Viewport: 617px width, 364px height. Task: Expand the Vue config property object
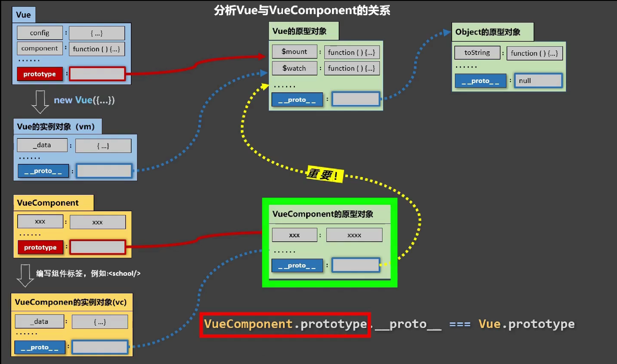(96, 31)
